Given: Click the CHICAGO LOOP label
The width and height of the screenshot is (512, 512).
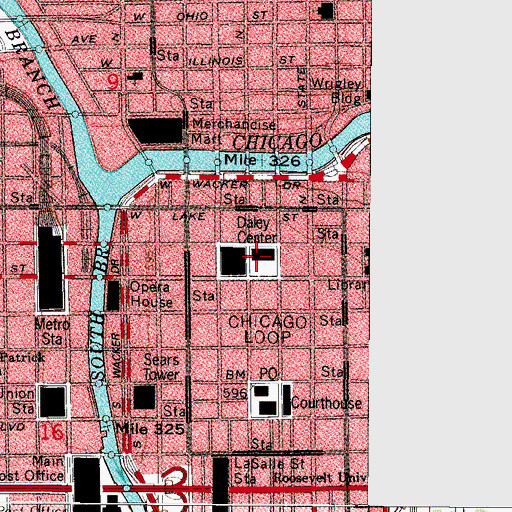Looking at the screenshot, I should click(268, 330).
